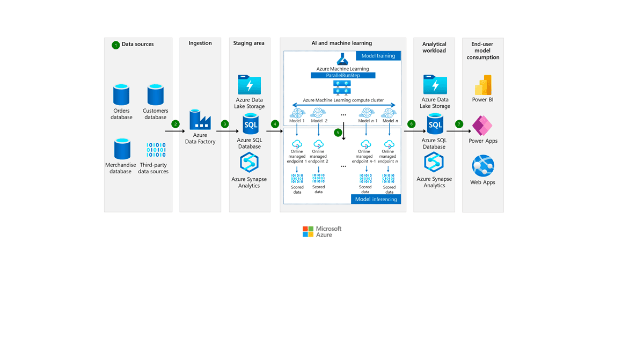Select the Web Apps globe icon
The image size is (644, 337).
[x=483, y=166]
